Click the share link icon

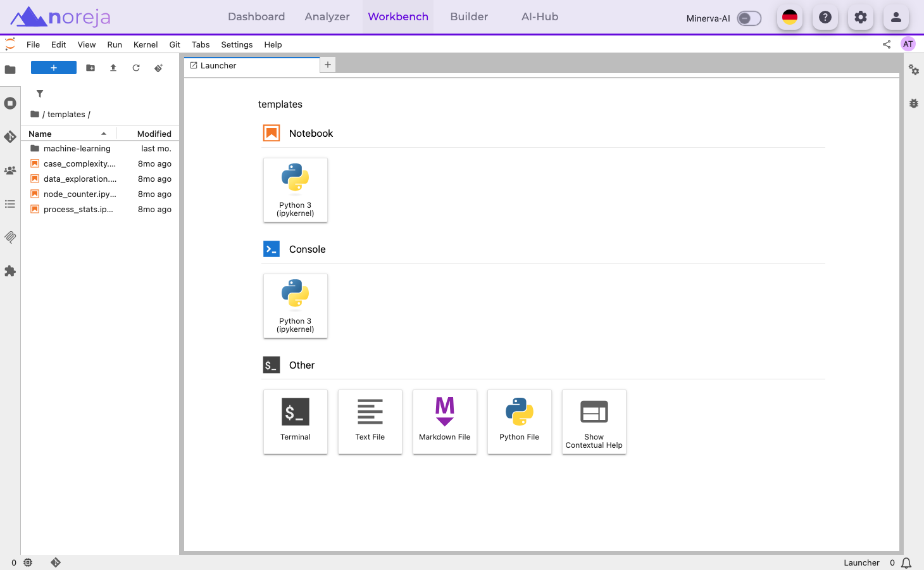[x=887, y=44]
